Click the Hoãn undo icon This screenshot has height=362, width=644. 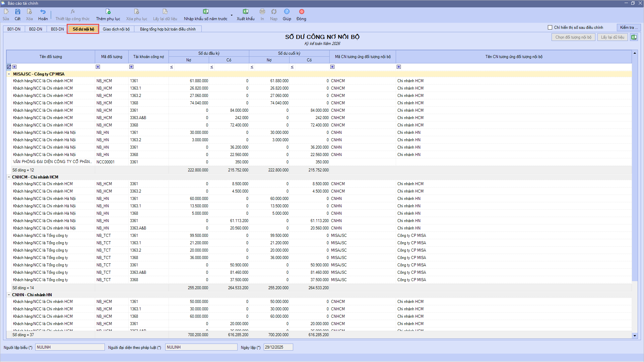click(x=43, y=12)
